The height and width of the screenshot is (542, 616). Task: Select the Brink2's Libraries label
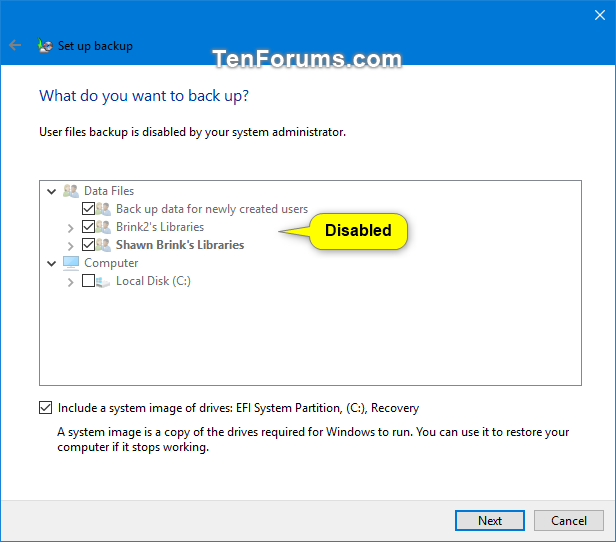[x=160, y=227]
